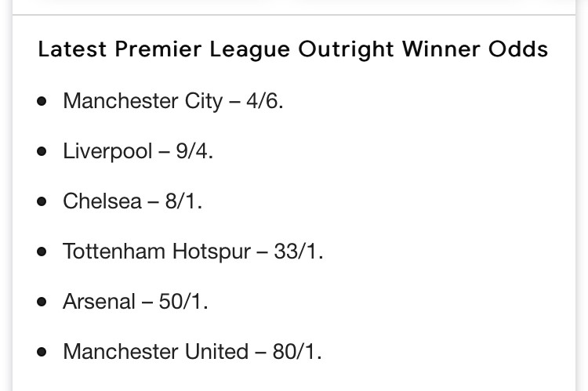
Task: Click the Chelsea team name
Action: (101, 201)
